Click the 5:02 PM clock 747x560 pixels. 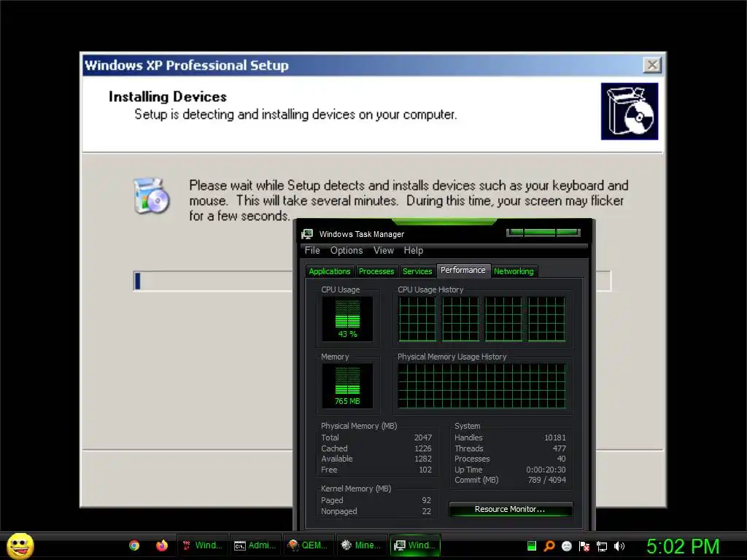683,546
